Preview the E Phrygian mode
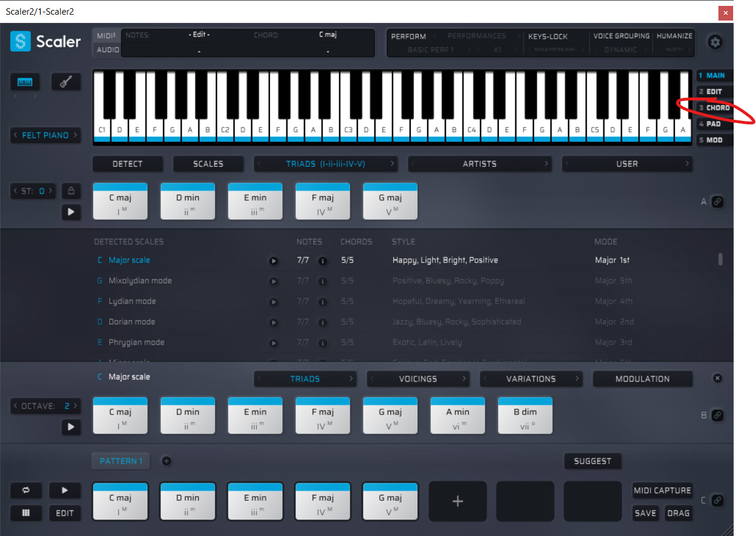This screenshot has width=756, height=536. click(x=273, y=343)
